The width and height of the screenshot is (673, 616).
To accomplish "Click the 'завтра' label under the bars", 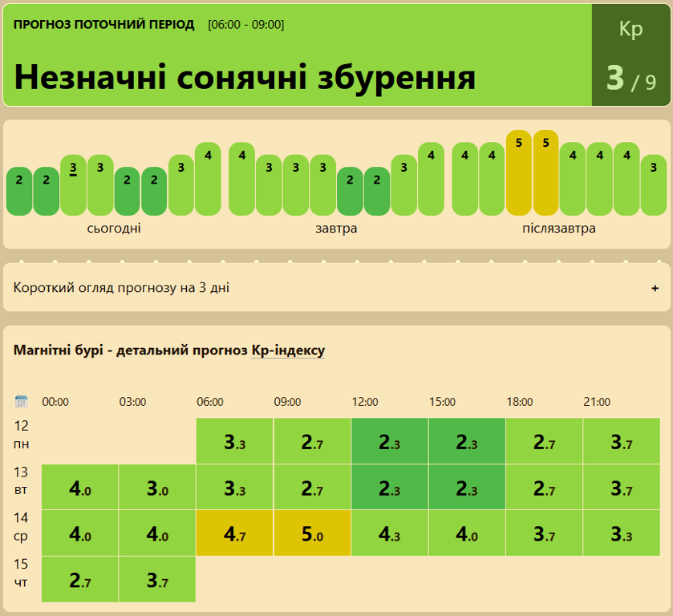I will pos(336,228).
